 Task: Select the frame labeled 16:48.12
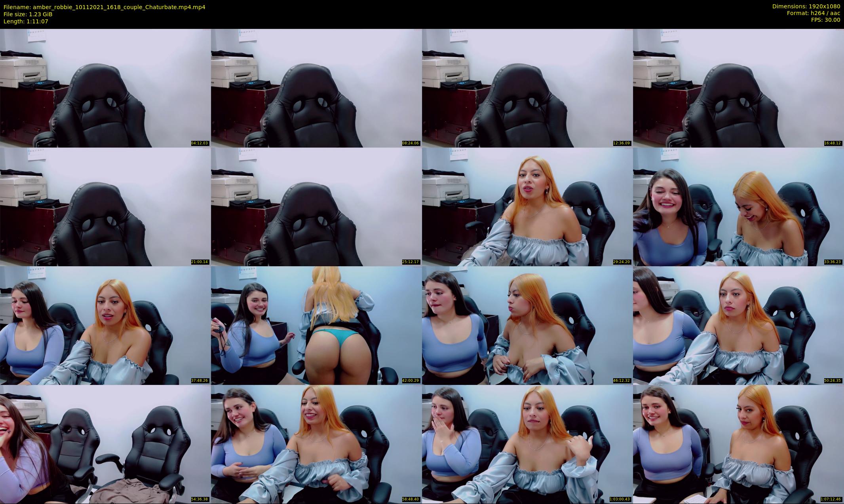pos(738,88)
